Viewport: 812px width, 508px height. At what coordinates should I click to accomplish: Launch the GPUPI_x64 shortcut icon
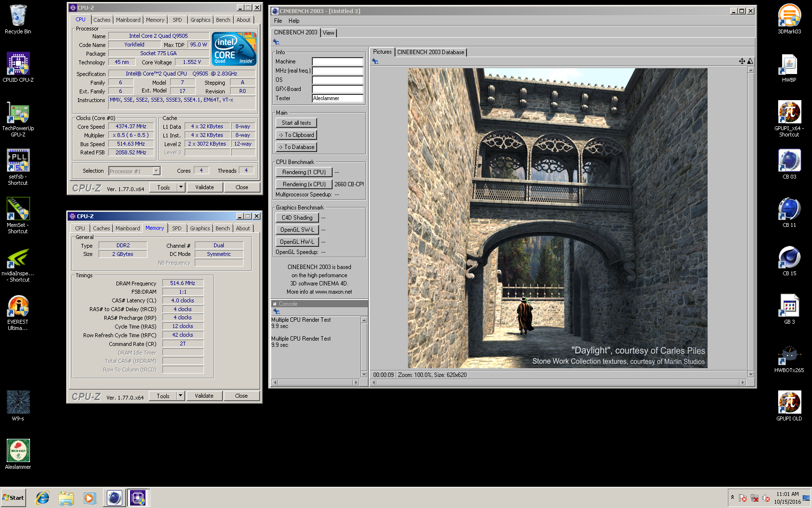tap(789, 119)
